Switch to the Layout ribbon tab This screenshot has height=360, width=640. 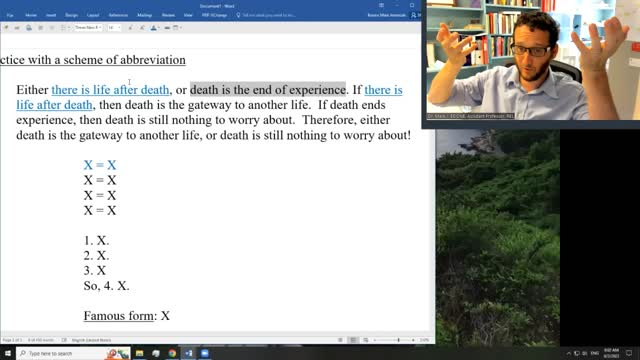[x=93, y=15]
